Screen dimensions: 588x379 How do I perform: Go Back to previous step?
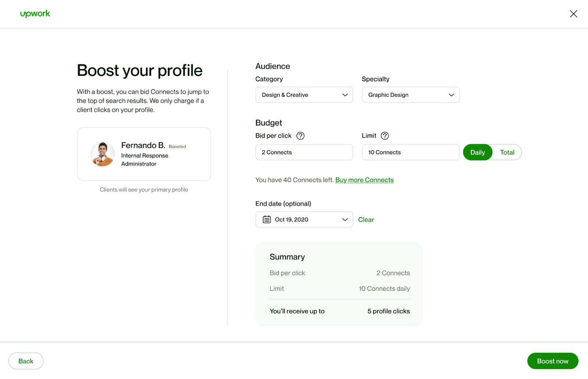point(26,361)
